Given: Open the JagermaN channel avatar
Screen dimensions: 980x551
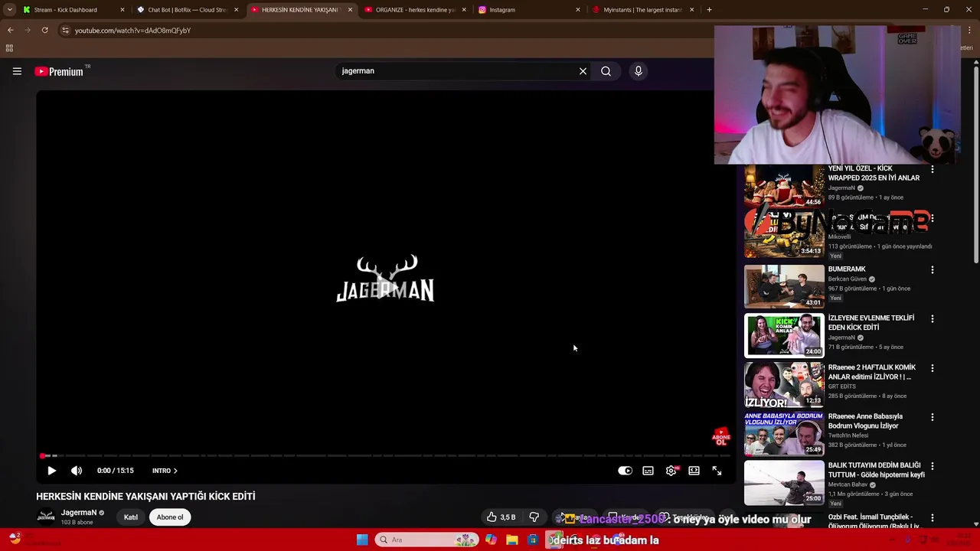Looking at the screenshot, I should click(x=46, y=517).
